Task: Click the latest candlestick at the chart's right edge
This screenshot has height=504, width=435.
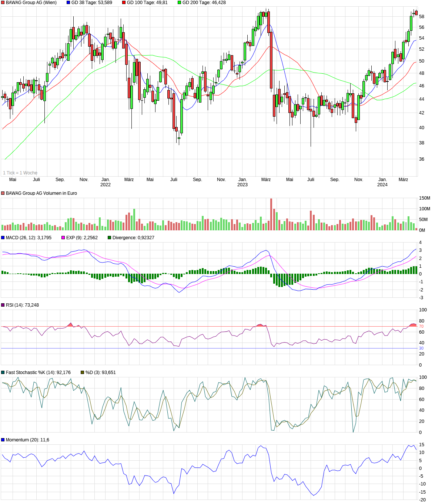Action: (x=416, y=13)
